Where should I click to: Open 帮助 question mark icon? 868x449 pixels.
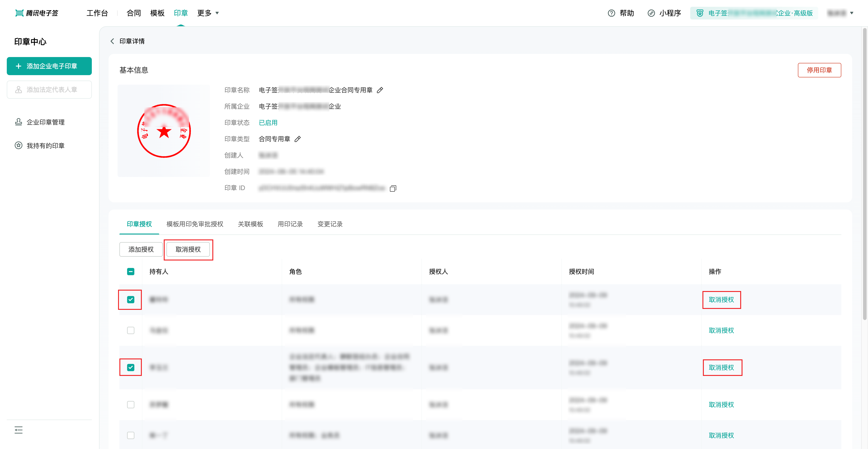coord(611,13)
